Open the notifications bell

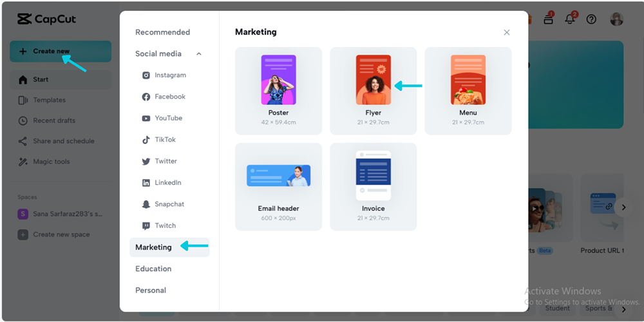pos(570,19)
